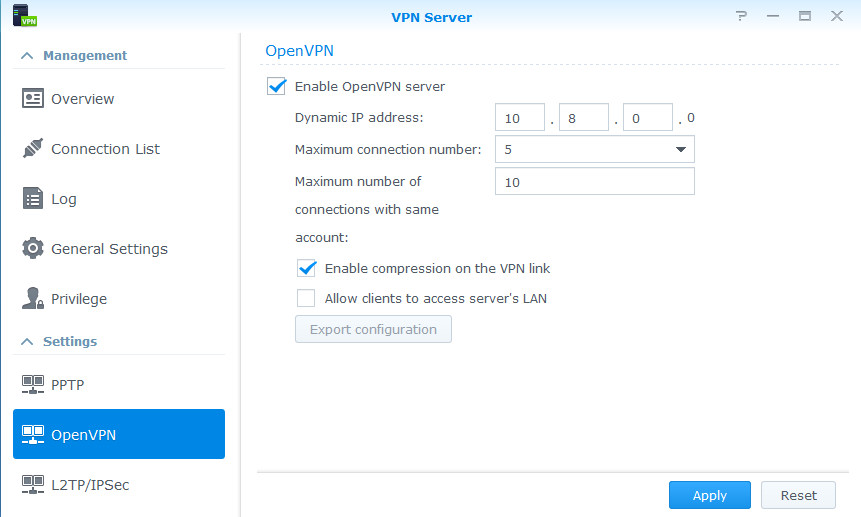Click the Reset button
Viewport: 861px width, 517px height.
[798, 495]
